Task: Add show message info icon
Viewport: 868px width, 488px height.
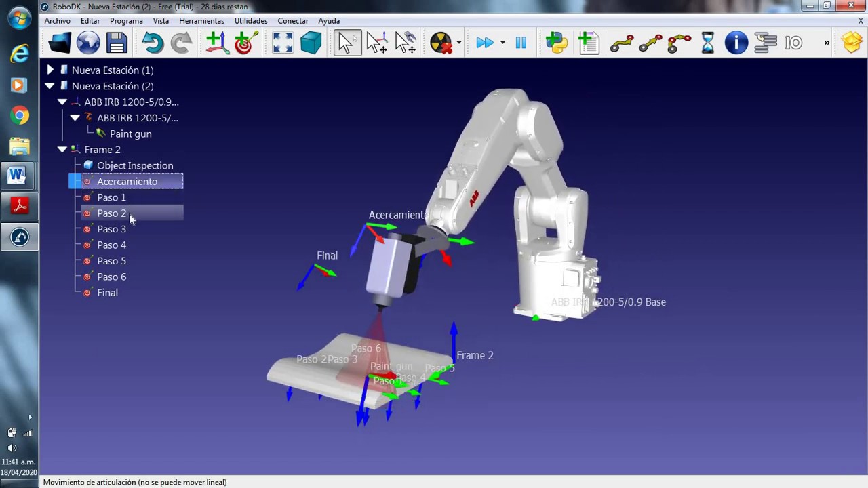Action: 736,43
